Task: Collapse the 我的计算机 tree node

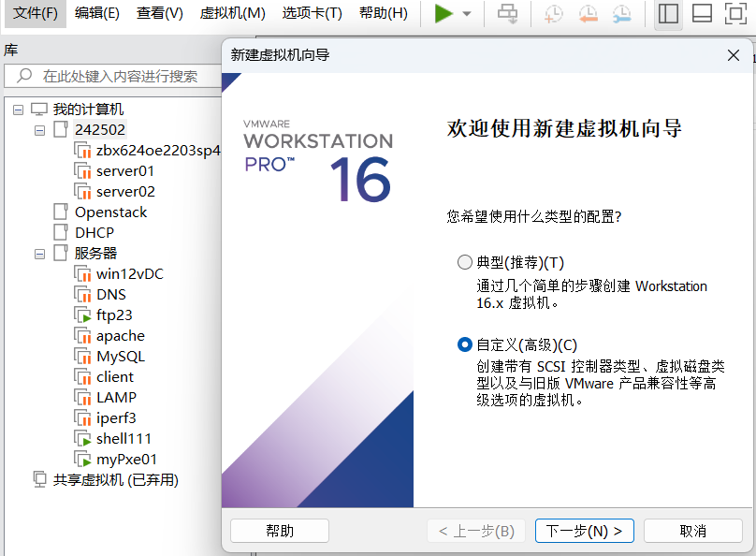Action: pyautogui.click(x=19, y=110)
